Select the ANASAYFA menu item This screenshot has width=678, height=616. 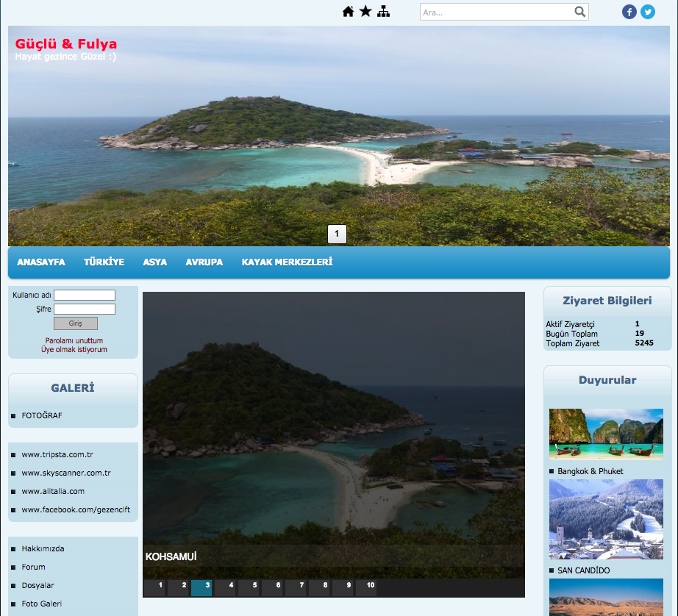[41, 262]
